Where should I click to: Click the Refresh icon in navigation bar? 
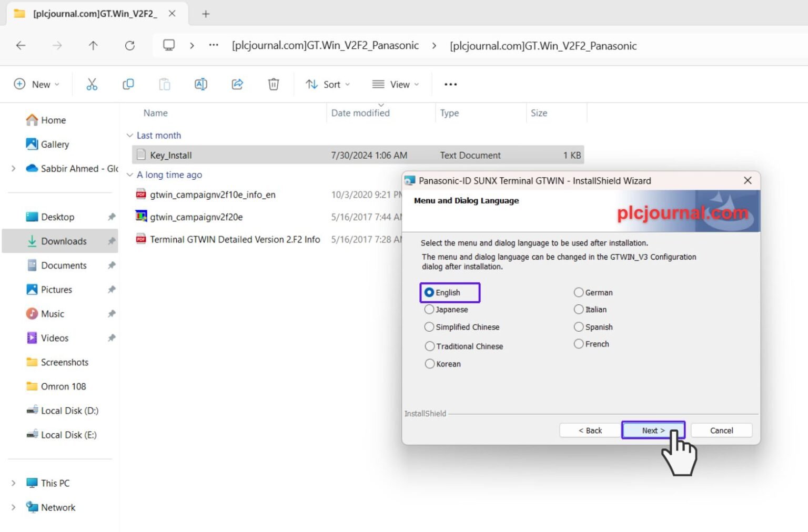(x=130, y=46)
